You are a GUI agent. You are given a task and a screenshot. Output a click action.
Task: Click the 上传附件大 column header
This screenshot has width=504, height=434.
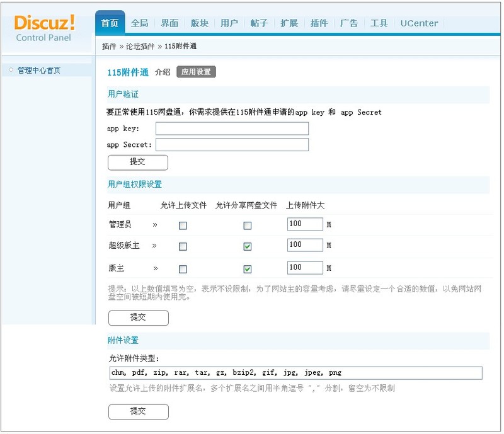coord(306,205)
